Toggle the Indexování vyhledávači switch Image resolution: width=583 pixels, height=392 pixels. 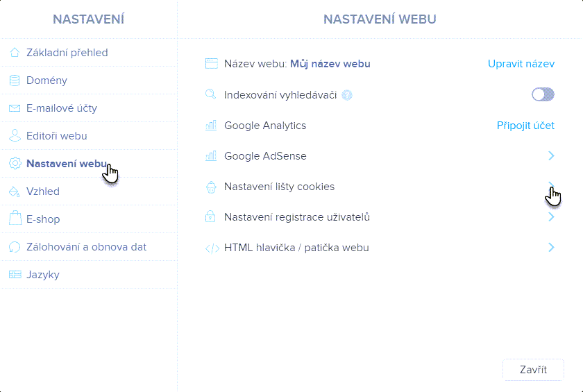pyautogui.click(x=543, y=94)
